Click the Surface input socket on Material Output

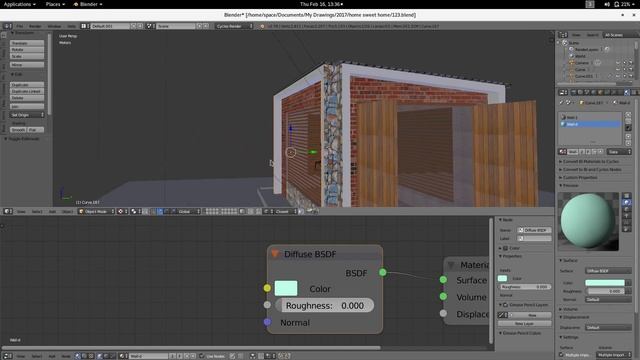coord(443,280)
